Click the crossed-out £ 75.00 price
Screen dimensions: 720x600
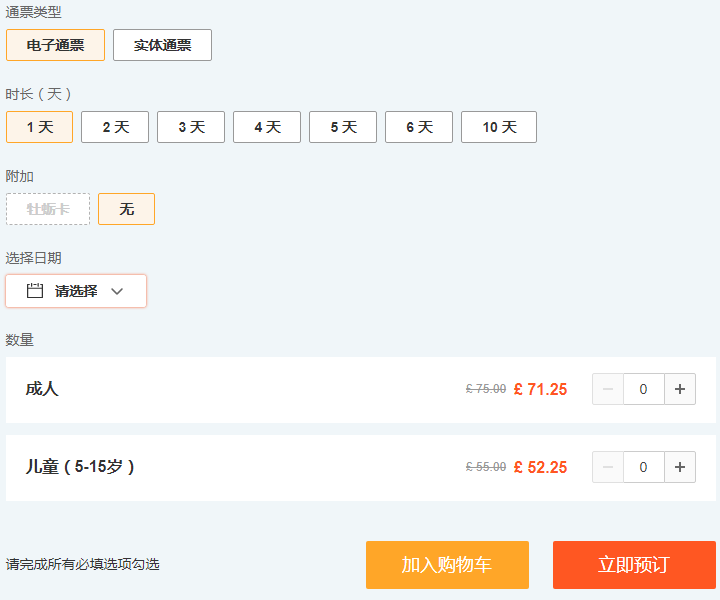click(x=486, y=389)
